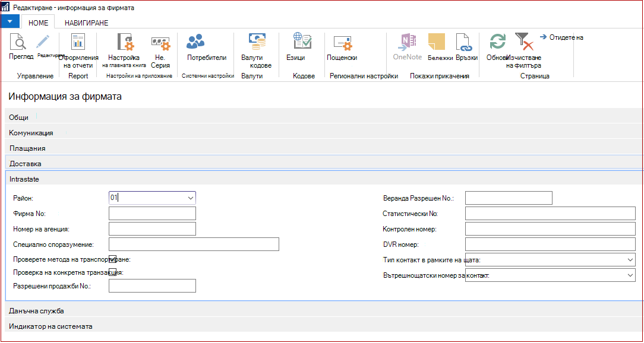Open Пощенски post codes icon
The height and width of the screenshot is (343, 644).
pos(342,43)
